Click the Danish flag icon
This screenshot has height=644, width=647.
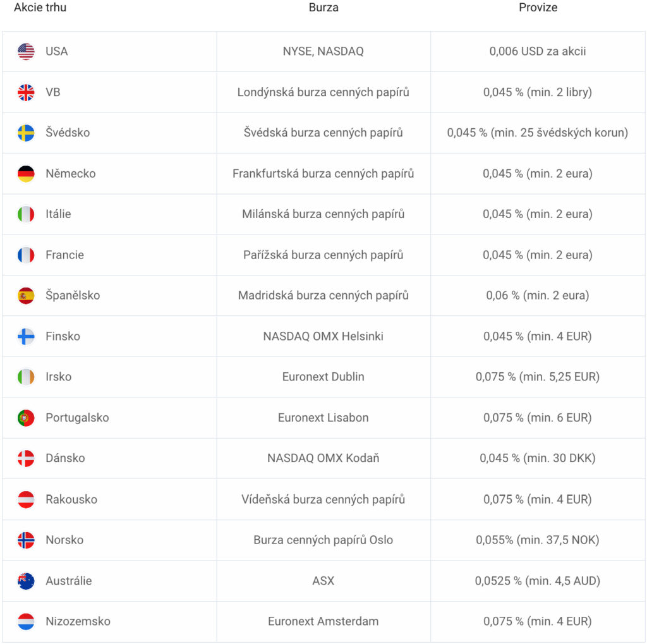point(26,458)
